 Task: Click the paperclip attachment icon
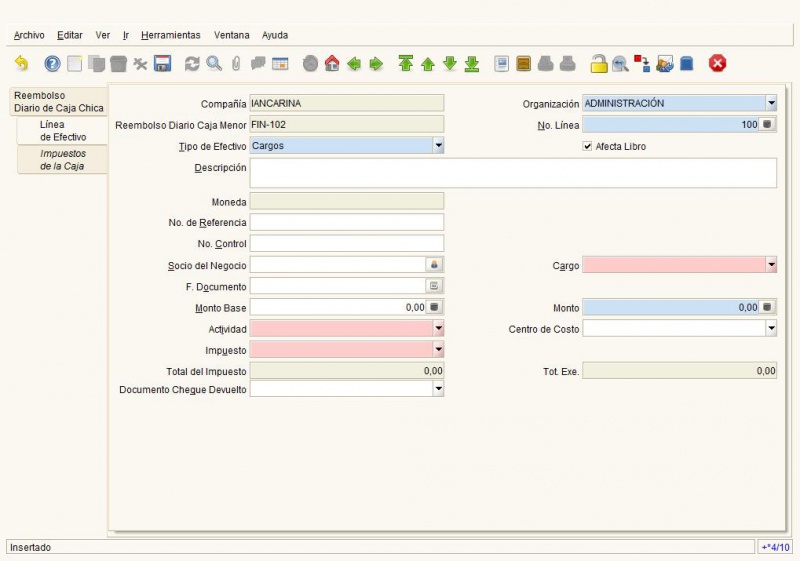[236, 64]
